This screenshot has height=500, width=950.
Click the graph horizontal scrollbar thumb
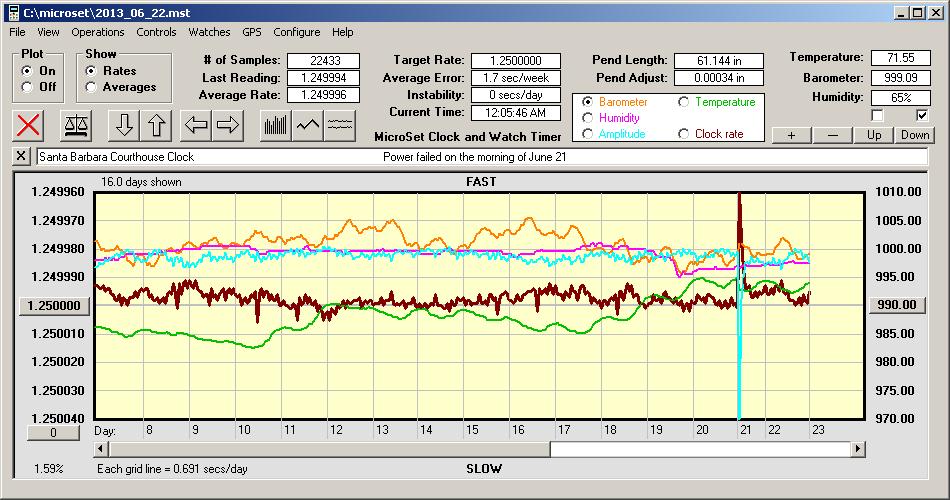pyautogui.click(x=330, y=449)
